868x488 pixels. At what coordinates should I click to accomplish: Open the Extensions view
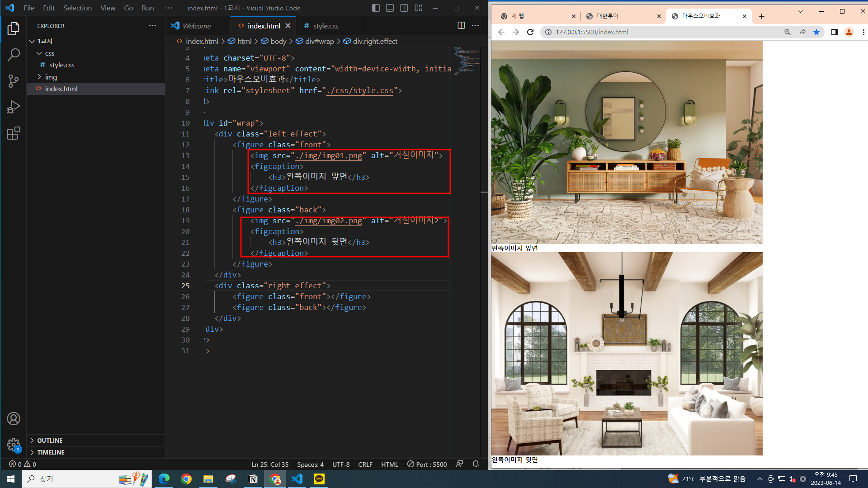[14, 133]
